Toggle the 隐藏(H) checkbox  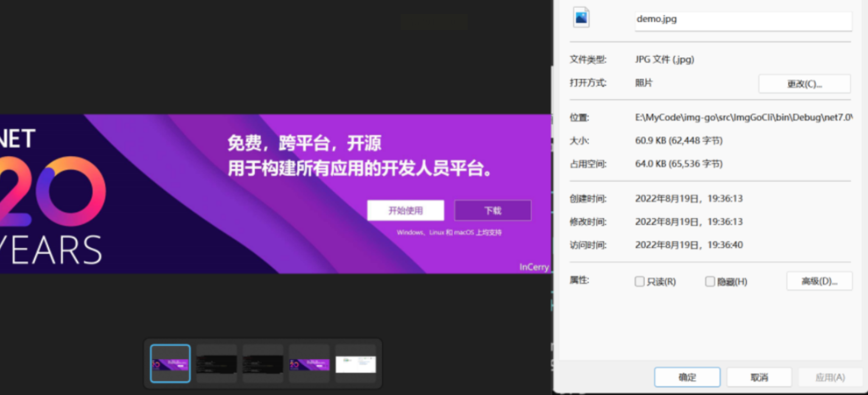(710, 281)
